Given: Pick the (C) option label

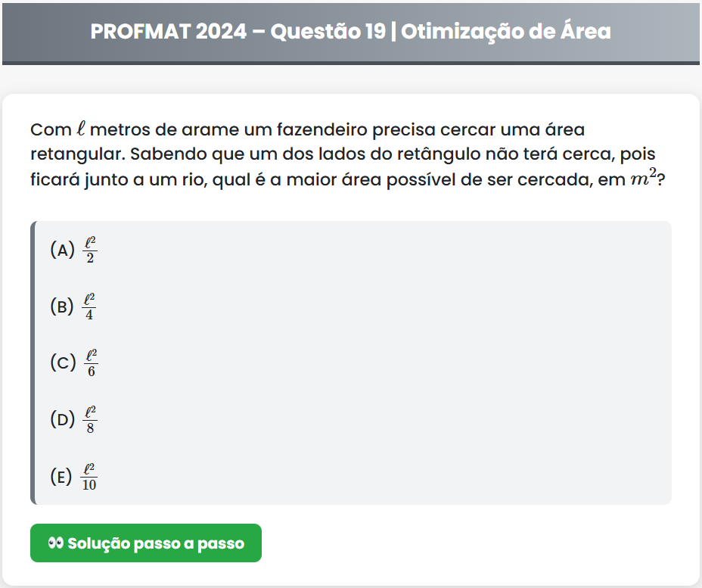Looking at the screenshot, I should [62, 363].
